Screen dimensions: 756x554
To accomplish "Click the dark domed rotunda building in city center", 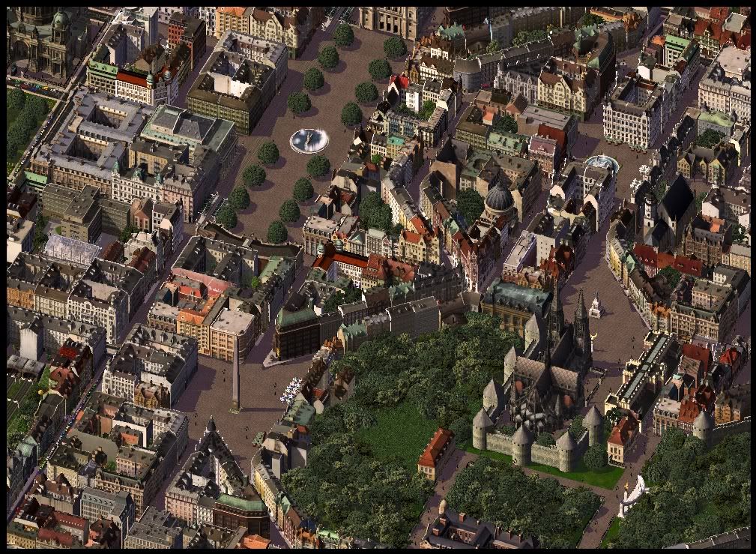I will click(499, 200).
